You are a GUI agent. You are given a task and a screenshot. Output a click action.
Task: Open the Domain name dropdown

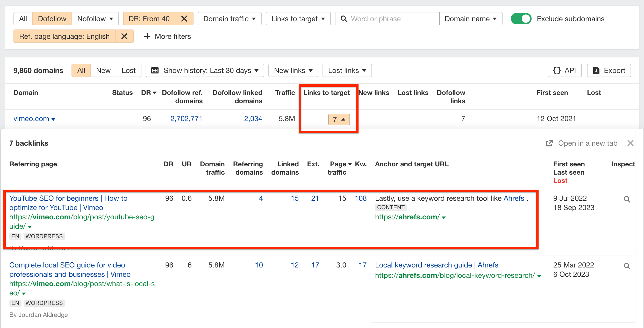pyautogui.click(x=471, y=19)
